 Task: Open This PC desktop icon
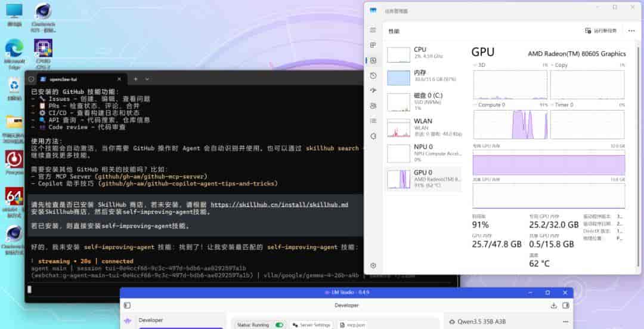click(x=14, y=15)
